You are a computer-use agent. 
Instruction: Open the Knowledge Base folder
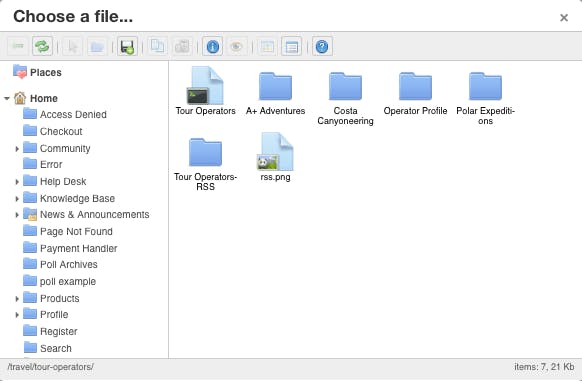[x=69, y=198]
